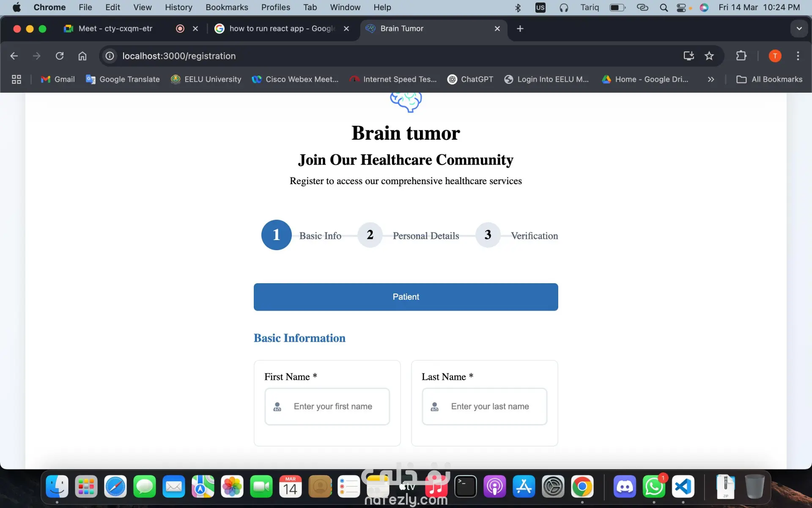Viewport: 812px width, 508px height.
Task: Bookmark this page with star icon
Action: pos(709,56)
